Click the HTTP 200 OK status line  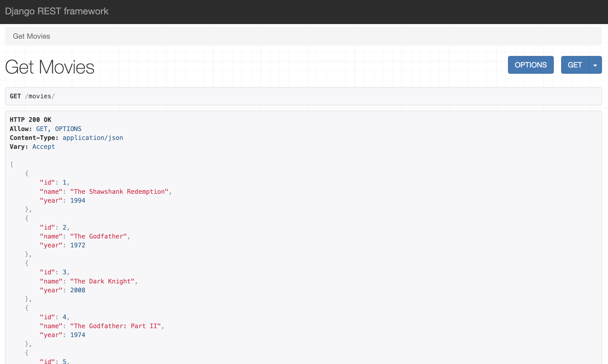[x=30, y=120]
